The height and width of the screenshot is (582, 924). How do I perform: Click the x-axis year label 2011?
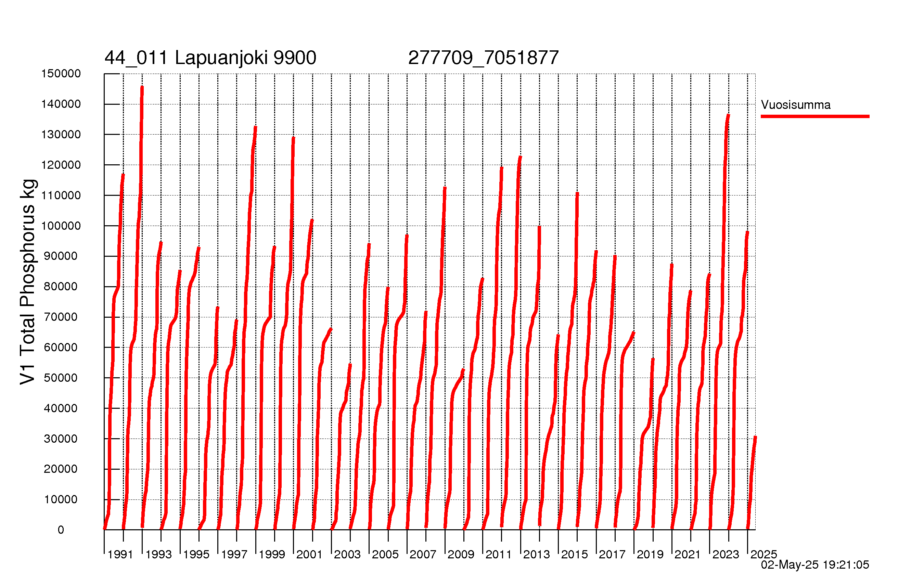coord(499,555)
